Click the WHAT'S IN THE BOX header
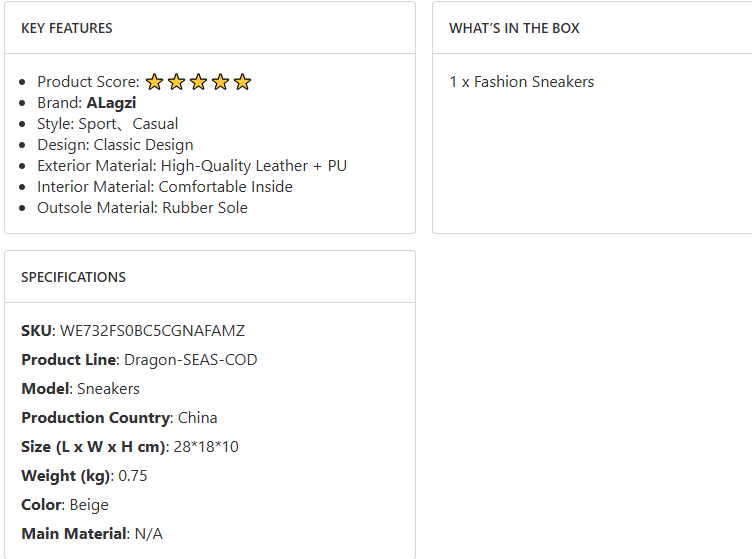 pos(514,28)
